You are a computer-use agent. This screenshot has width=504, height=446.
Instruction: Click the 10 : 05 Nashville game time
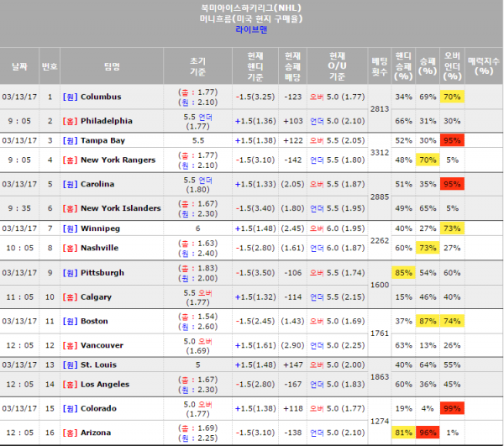click(x=19, y=248)
